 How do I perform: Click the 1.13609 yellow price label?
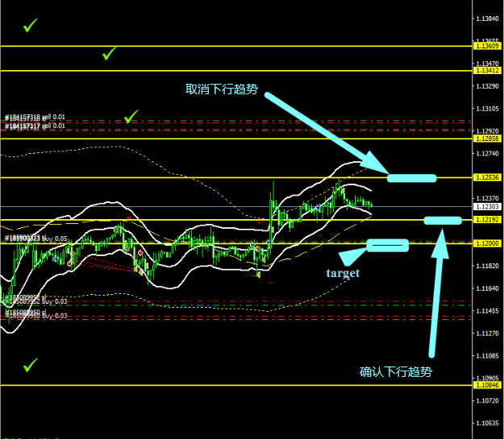coord(487,47)
